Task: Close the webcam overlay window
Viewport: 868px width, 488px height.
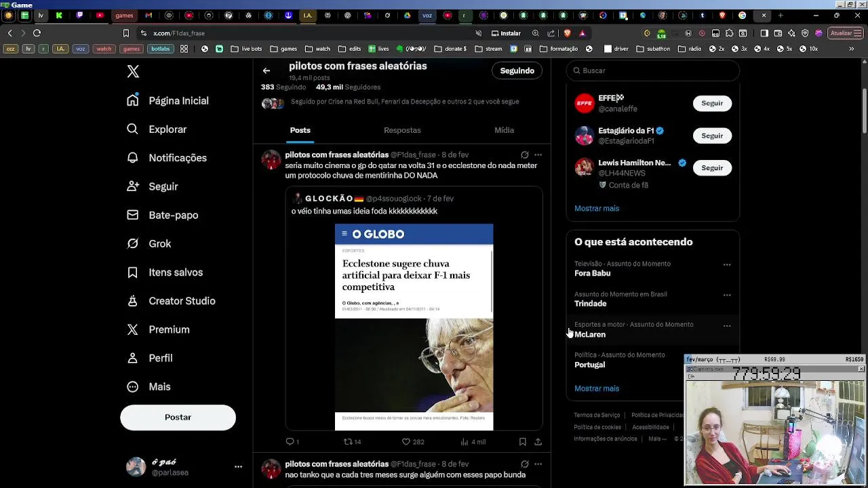Action: [861, 369]
